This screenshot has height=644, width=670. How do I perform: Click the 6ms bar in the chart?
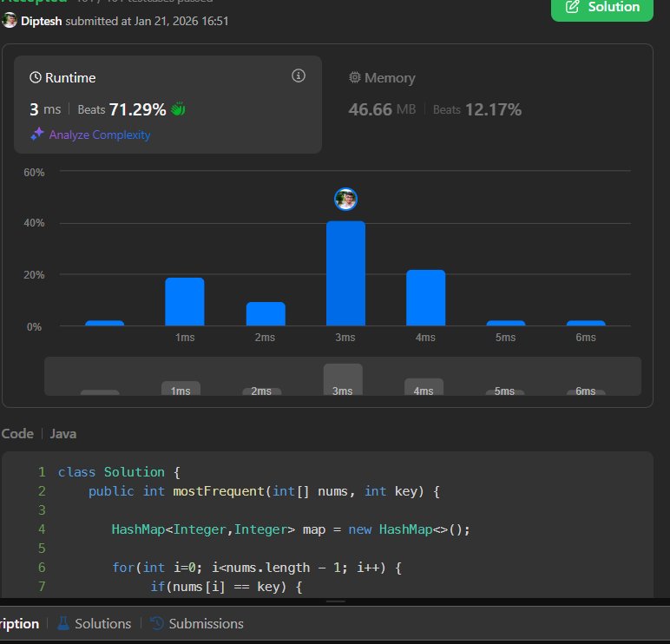[586, 323]
